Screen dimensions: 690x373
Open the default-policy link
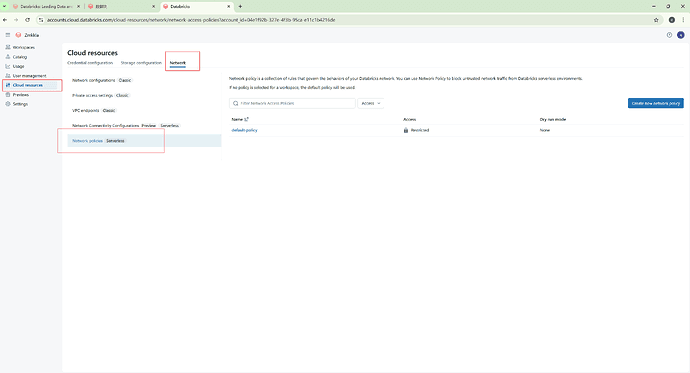point(244,130)
